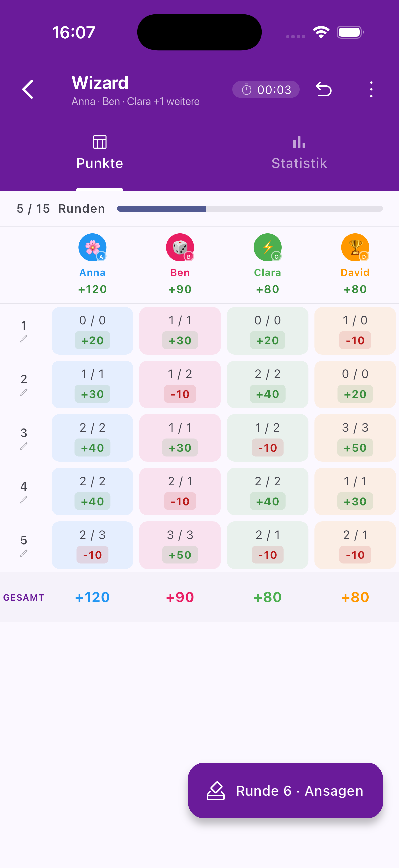This screenshot has height=868, width=399.
Task: Start Runde 6 Ansagen
Action: tap(285, 791)
